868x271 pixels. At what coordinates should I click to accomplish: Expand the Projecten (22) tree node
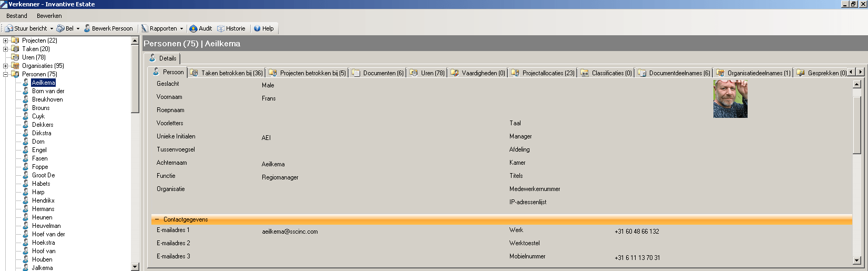(6, 41)
